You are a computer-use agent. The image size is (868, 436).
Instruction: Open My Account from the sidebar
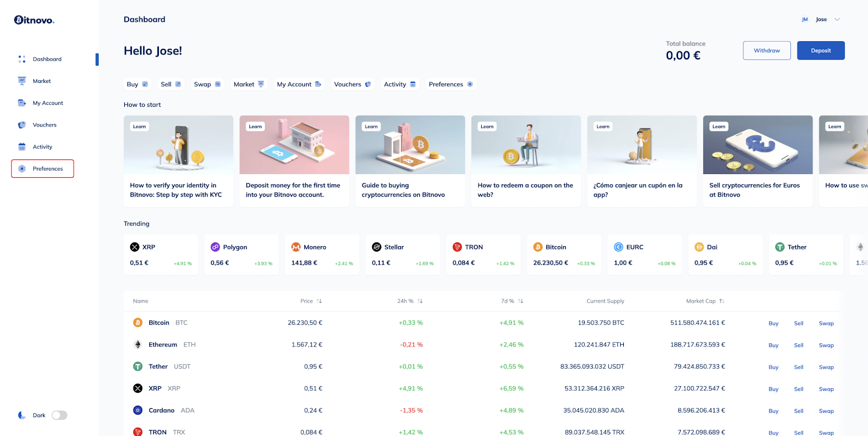coord(48,103)
